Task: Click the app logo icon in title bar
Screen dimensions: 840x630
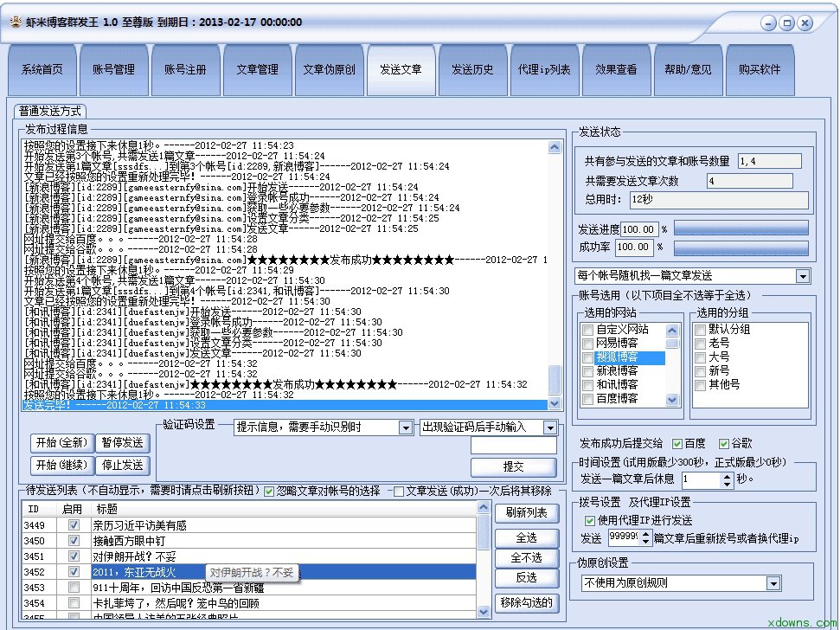Action: 16,22
